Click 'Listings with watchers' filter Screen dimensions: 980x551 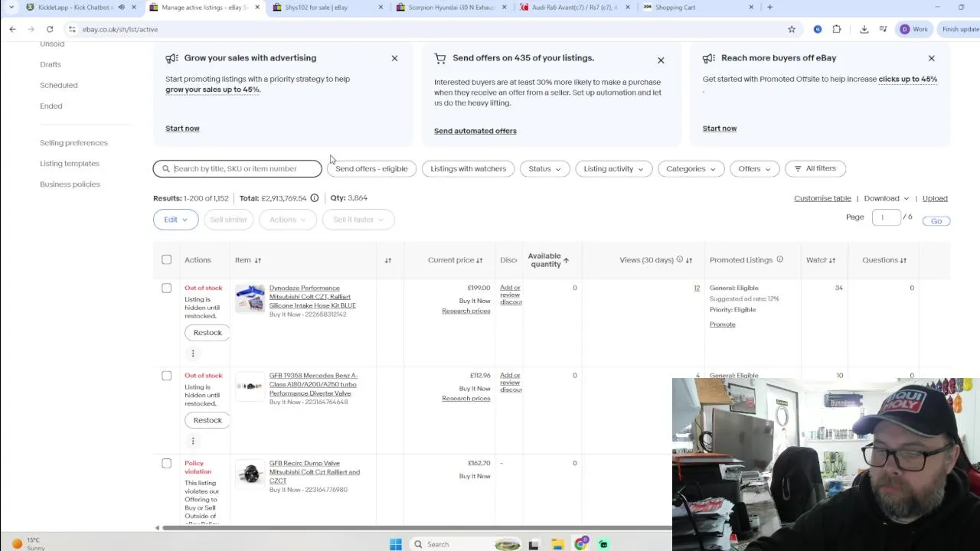pyautogui.click(x=468, y=168)
